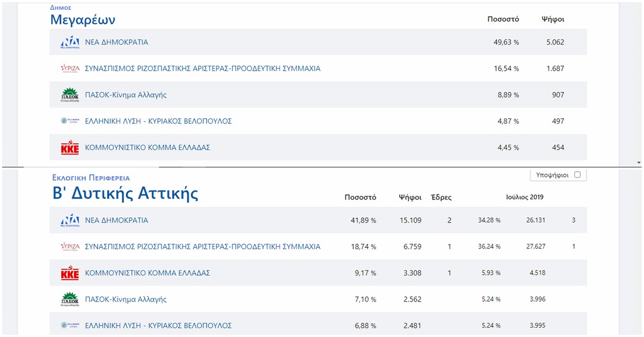This screenshot has height=337, width=644.
Task: Click the 18,74 % percentage value
Action: click(363, 247)
